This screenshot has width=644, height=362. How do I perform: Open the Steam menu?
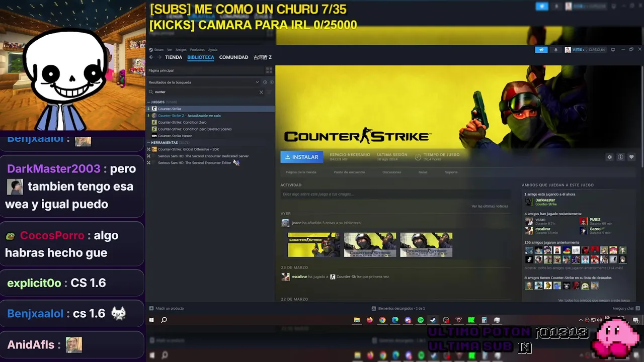pos(158,50)
